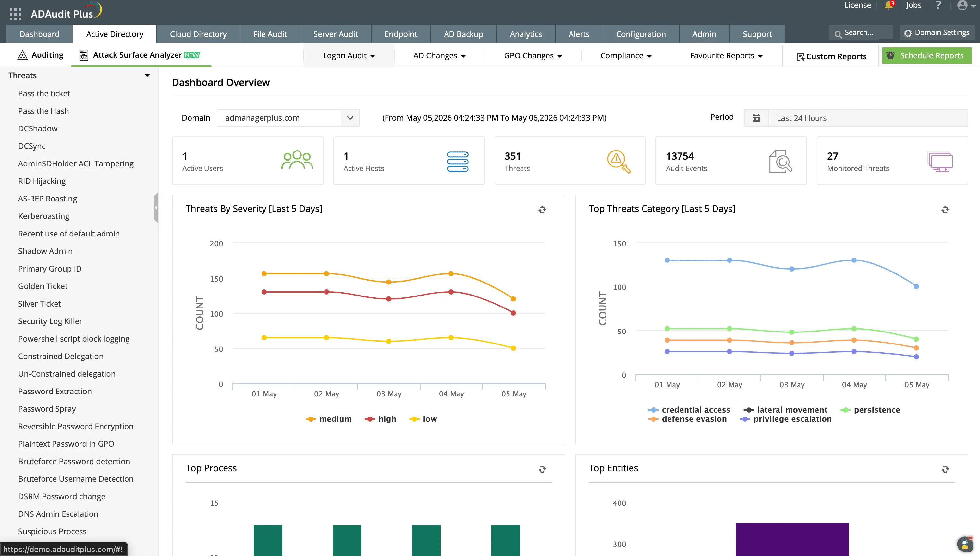Toggle the medium severity legend series
This screenshot has width=980, height=556.
pos(328,419)
